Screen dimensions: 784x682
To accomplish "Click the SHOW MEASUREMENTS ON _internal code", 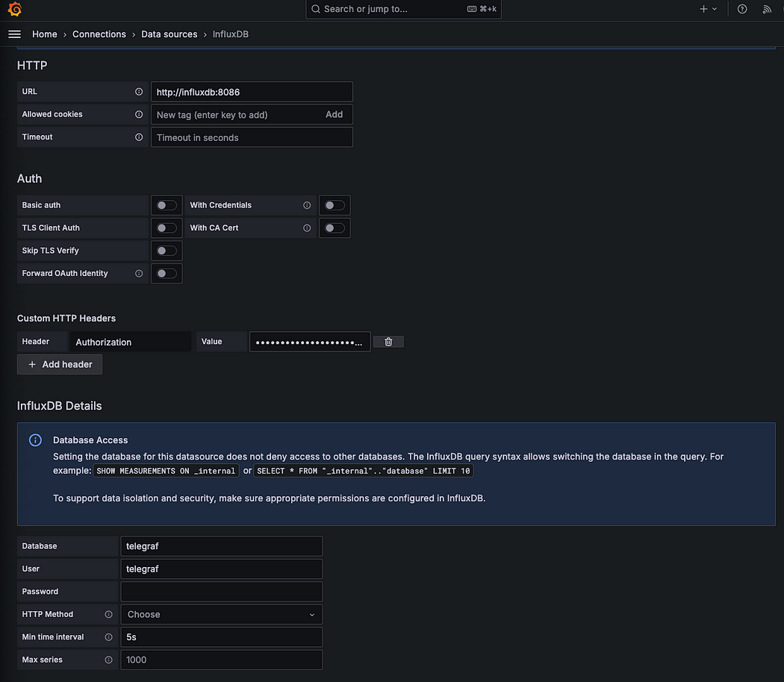I will point(166,471).
